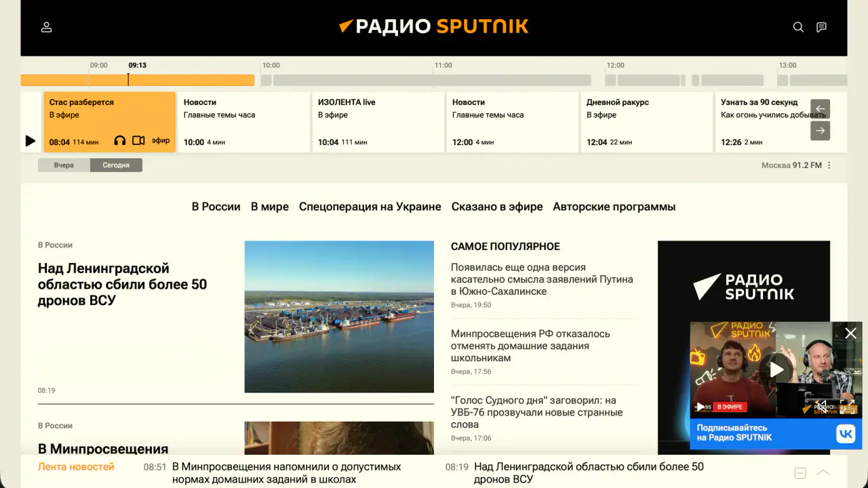Viewport: 868px width, 488px height.
Task: Play the floating video with center play button
Action: tap(776, 369)
